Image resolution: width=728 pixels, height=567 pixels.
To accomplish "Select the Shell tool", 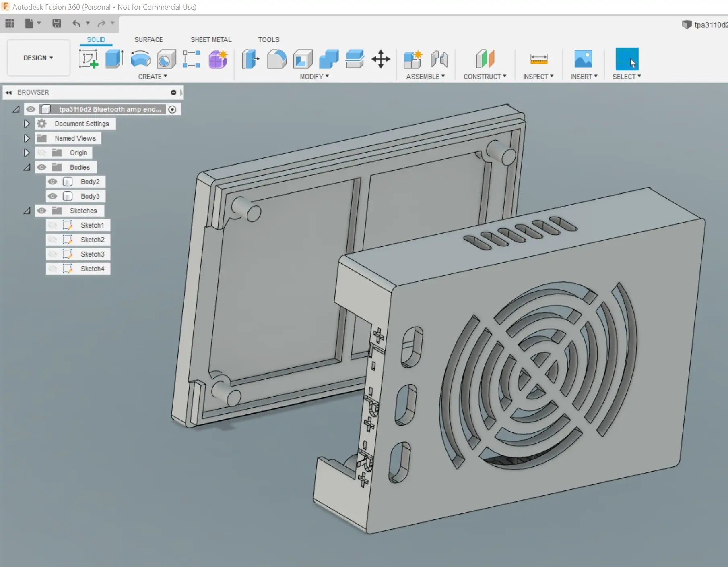I will (303, 59).
